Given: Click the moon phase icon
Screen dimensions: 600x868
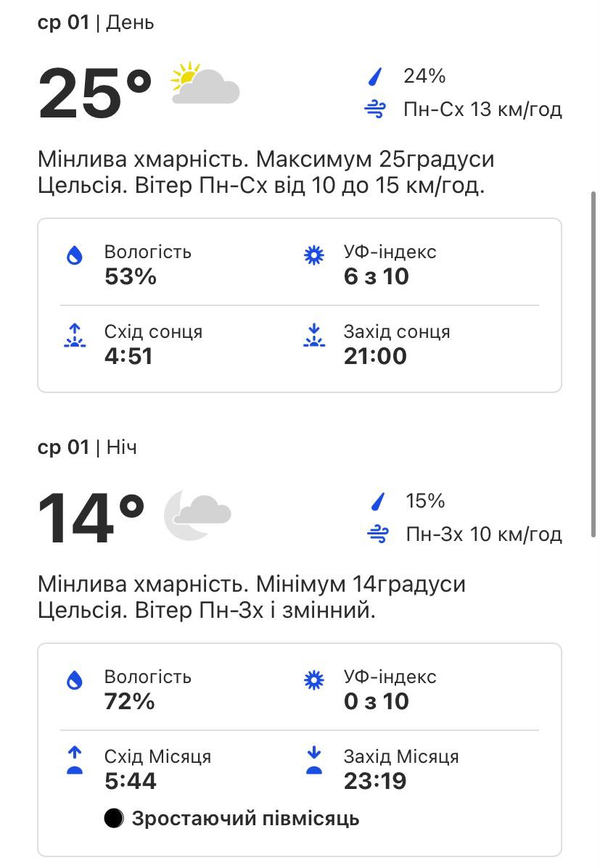Looking at the screenshot, I should (x=113, y=819).
